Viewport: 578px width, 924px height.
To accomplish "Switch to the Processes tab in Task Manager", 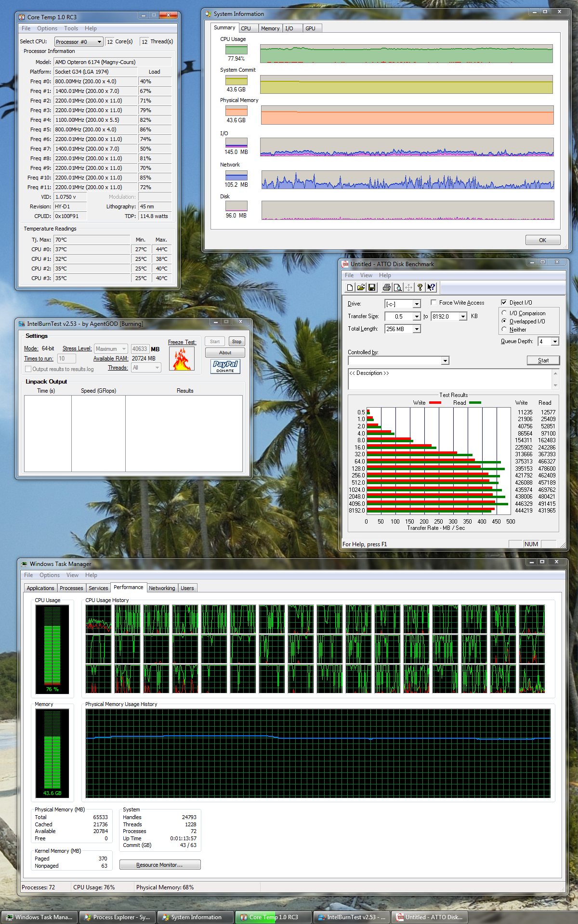I will (71, 588).
